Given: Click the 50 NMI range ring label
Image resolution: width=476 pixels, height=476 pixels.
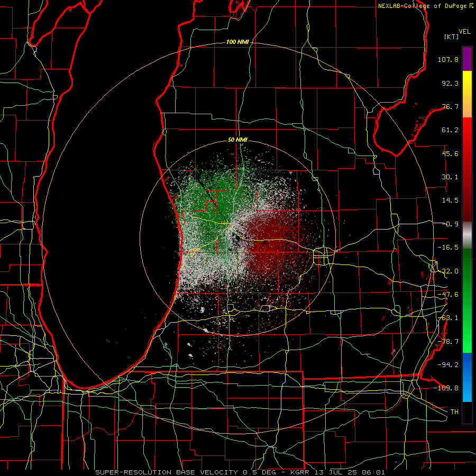Looking at the screenshot, I should [x=237, y=140].
